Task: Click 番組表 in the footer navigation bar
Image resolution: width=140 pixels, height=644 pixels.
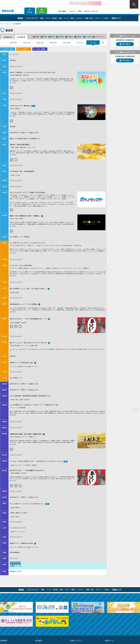Action: point(21,590)
